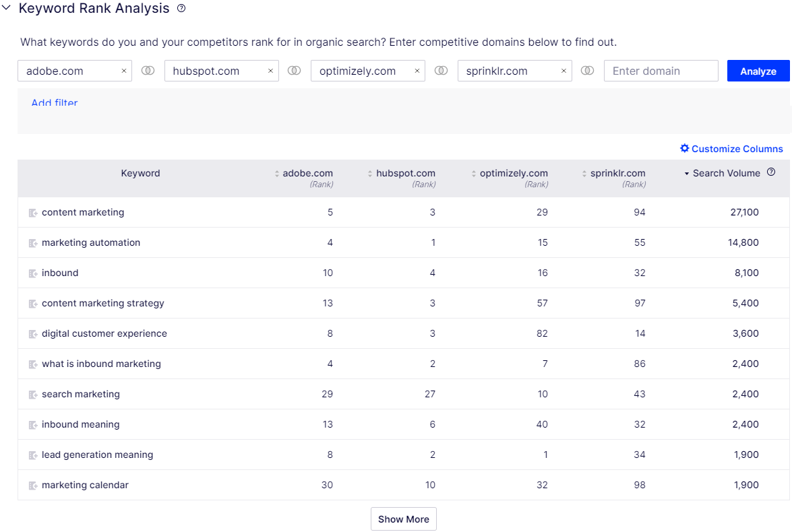Click the Show More button

[x=403, y=519]
